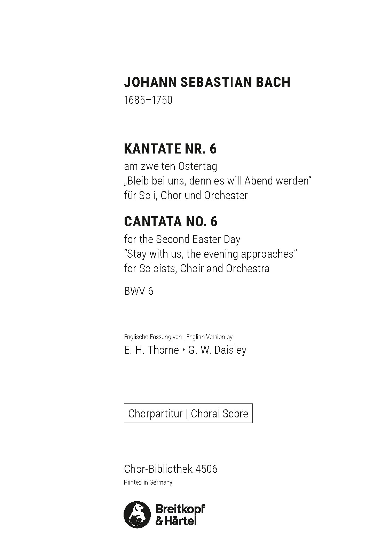Click the KANTATE NR. 6 heading
Viewport: 392px width, 557px height.
tap(170, 149)
